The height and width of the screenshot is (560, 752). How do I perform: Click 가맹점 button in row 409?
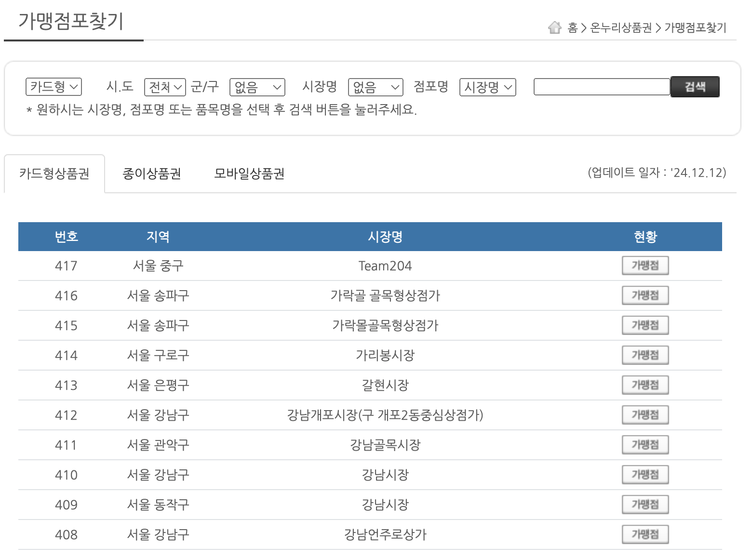point(645,505)
